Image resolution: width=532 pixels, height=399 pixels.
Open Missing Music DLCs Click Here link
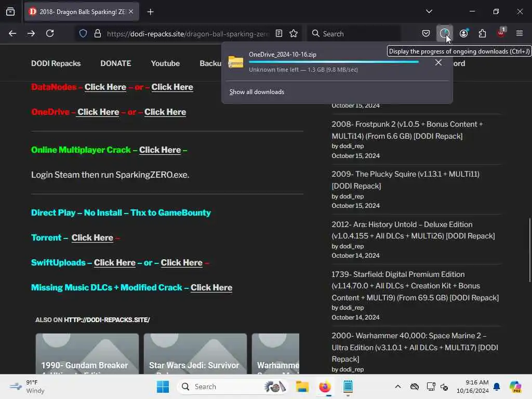click(211, 288)
